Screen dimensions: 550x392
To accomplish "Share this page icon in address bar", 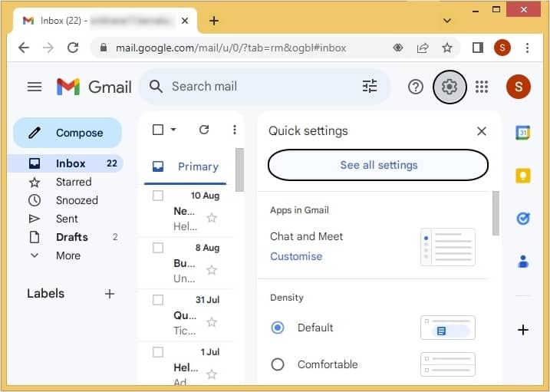I will [423, 48].
